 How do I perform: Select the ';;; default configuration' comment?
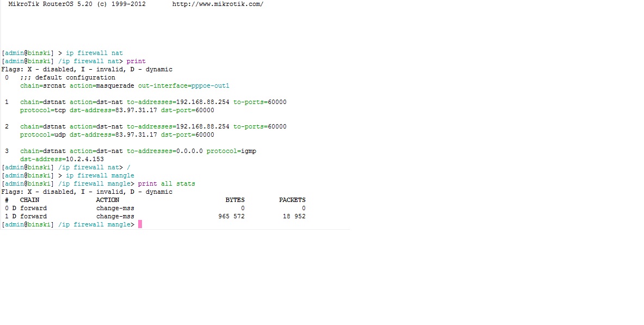67,77
